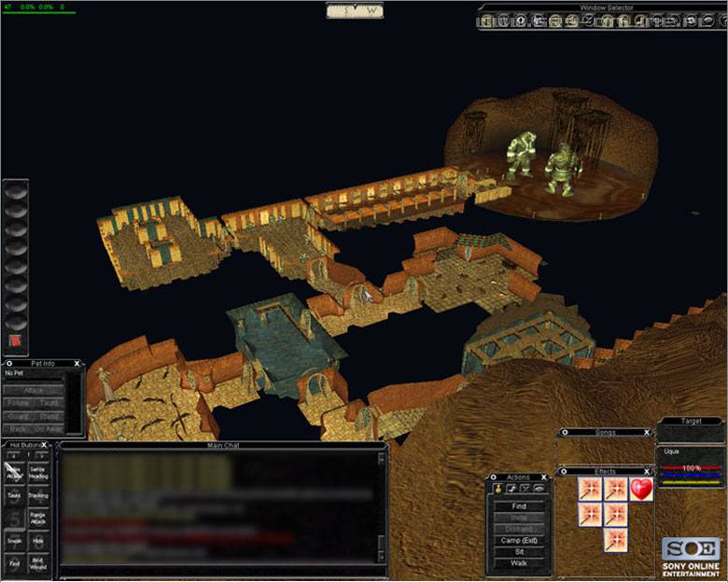Open the combat skills tab in Actions
Viewport: 728px width, 582px height.
[525, 488]
